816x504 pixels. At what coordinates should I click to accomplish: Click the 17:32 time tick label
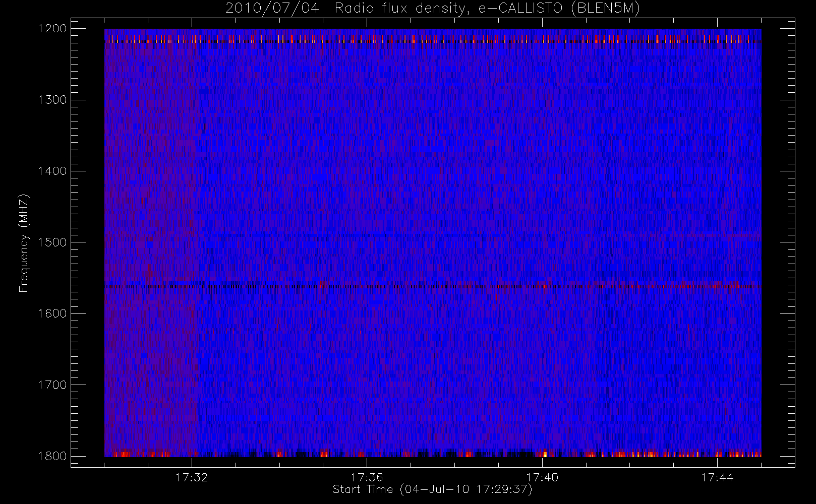(192, 477)
